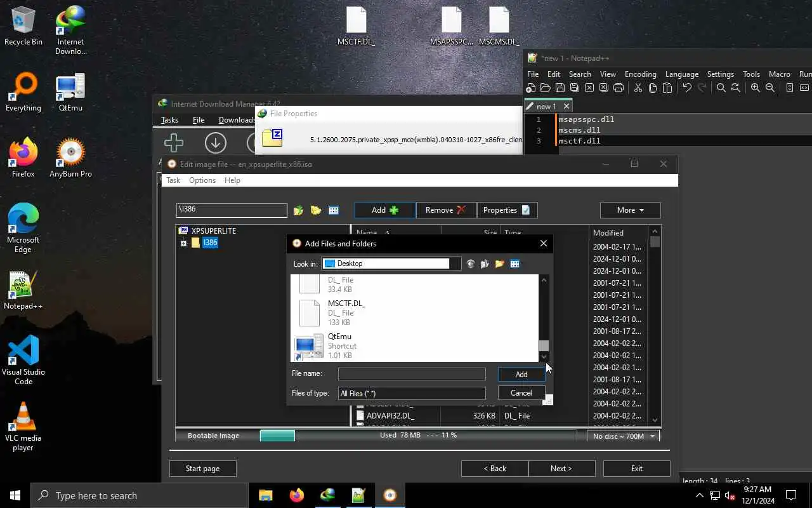Click the Copy icon in Notepad++ toolbar
Viewport: 812px width, 508px height.
[x=653, y=88]
